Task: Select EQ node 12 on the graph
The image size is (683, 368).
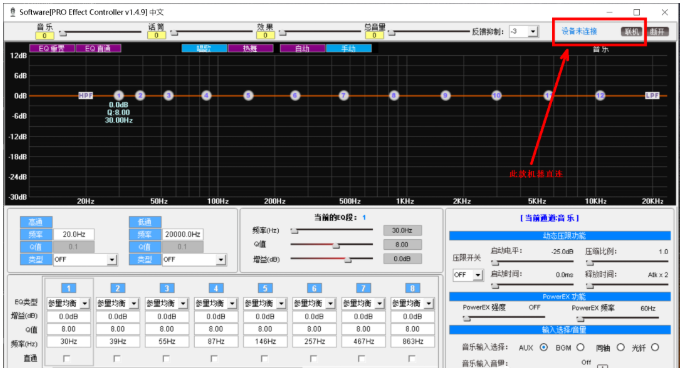Action: [x=600, y=95]
